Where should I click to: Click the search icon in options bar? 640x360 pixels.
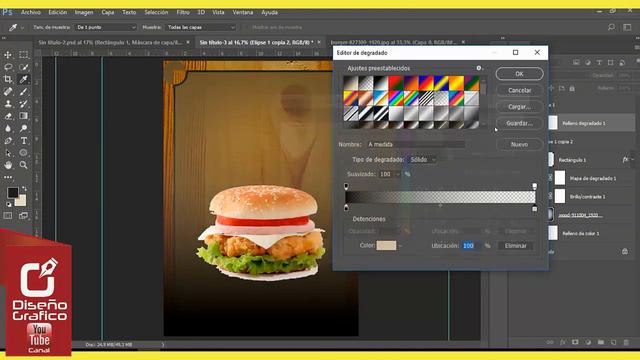[x=611, y=27]
